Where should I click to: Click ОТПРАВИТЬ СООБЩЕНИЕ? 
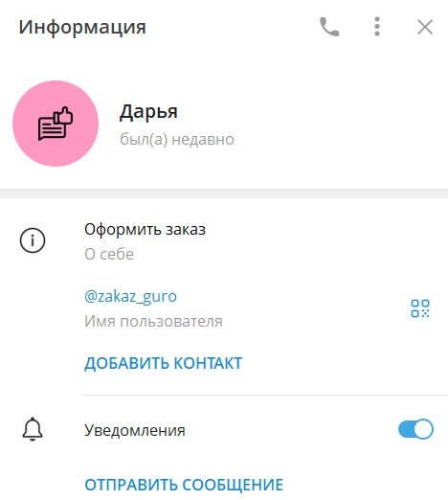tap(184, 485)
